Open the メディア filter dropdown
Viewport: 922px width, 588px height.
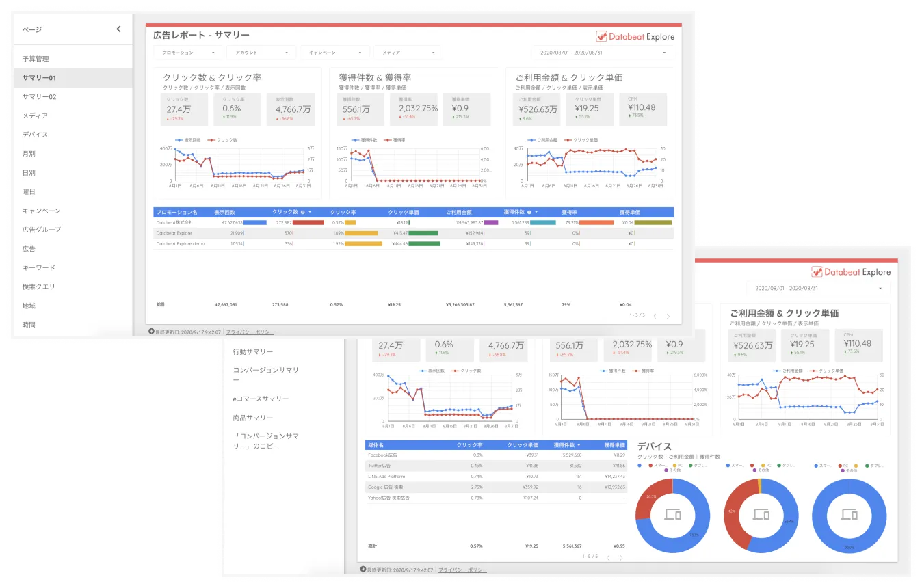pyautogui.click(x=408, y=53)
